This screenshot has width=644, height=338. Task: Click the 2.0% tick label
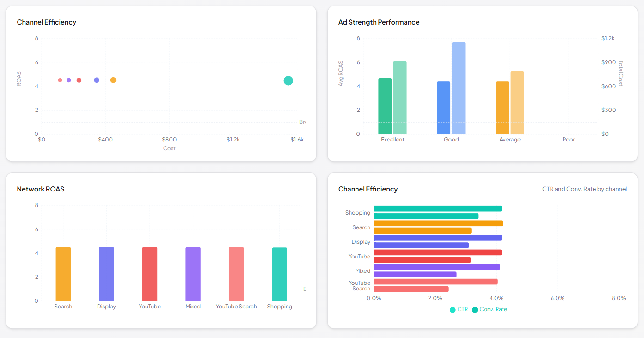[435, 298]
